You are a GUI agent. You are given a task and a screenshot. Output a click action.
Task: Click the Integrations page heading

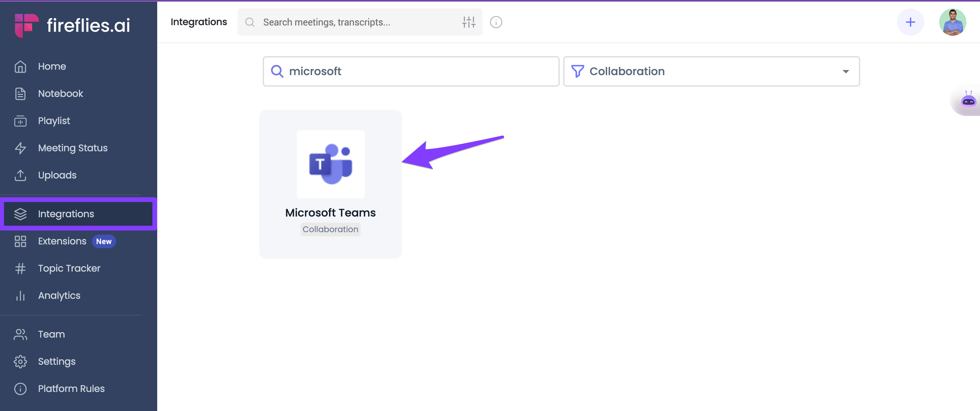pos(199,22)
